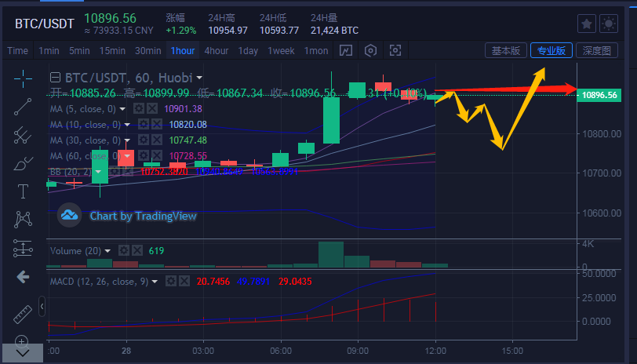The height and width of the screenshot is (364, 637).
Task: Select the 5min interval
Action: (x=79, y=51)
